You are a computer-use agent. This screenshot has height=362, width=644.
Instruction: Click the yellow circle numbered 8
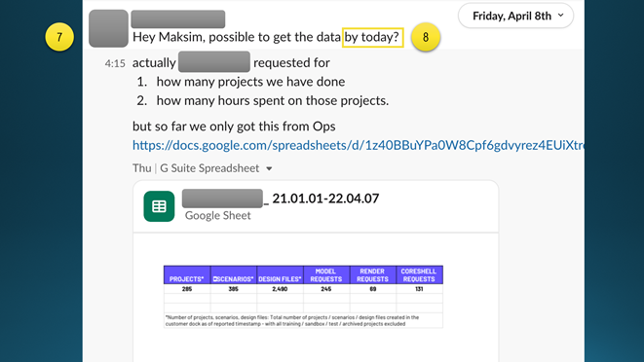tap(426, 37)
